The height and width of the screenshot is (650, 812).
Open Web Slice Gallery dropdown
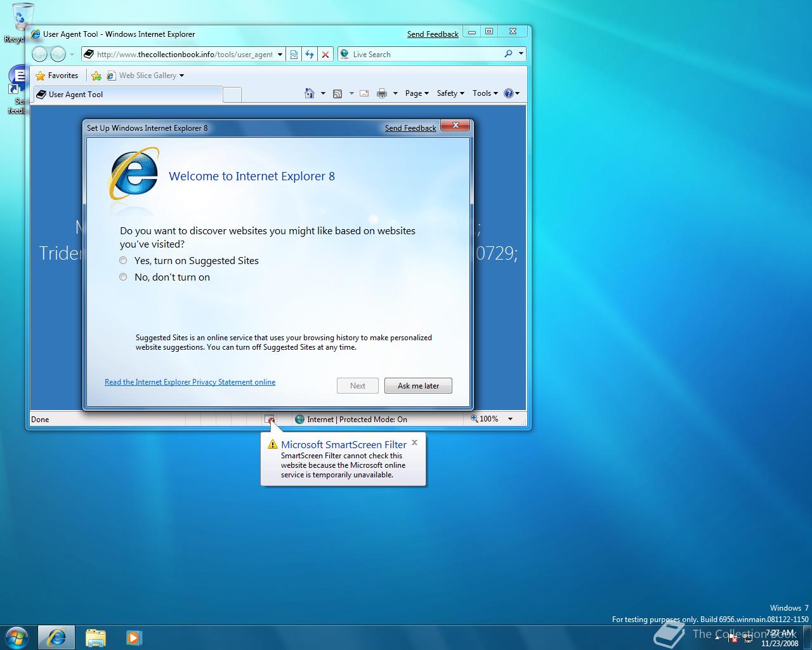[146, 76]
